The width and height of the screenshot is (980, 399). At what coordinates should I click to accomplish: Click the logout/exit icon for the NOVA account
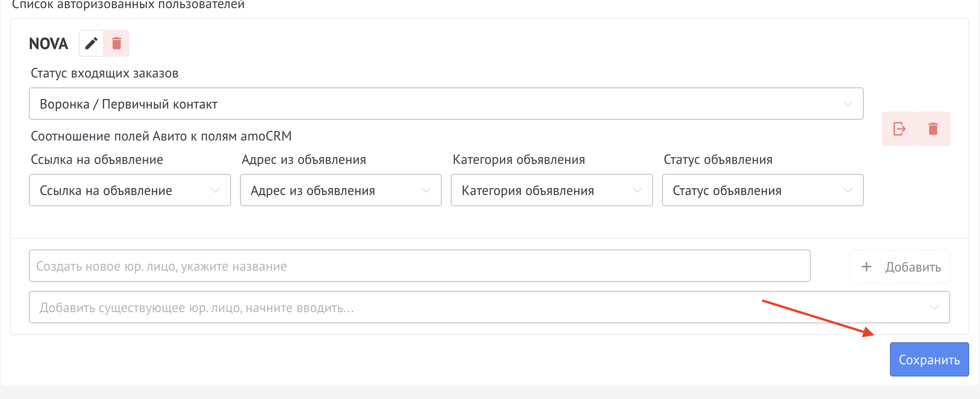coord(899,129)
